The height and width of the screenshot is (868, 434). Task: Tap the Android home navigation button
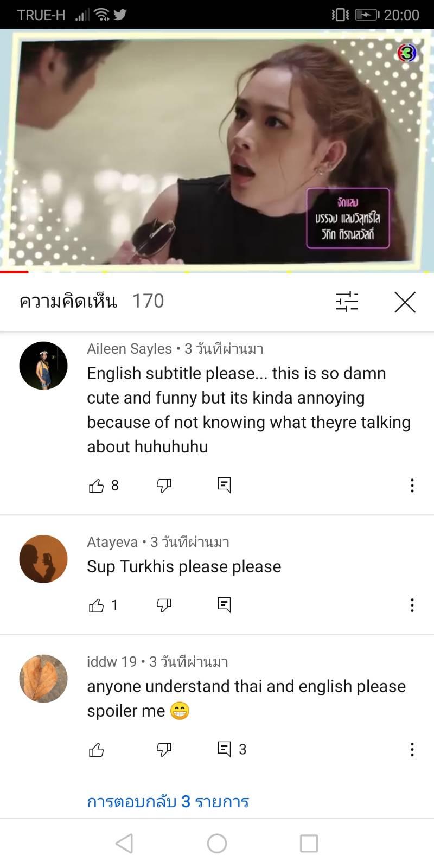click(x=217, y=844)
